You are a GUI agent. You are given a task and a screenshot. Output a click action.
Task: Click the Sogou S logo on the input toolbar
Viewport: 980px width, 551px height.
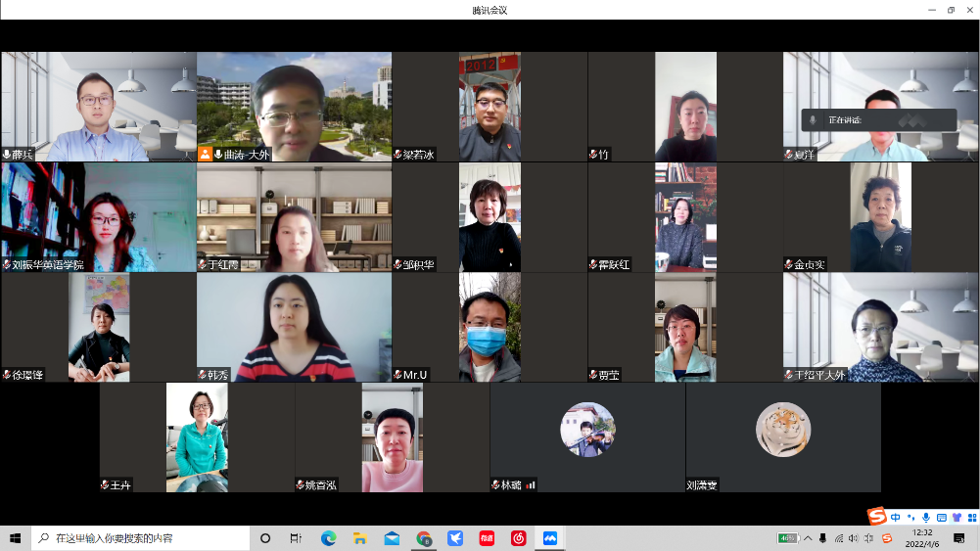click(877, 517)
